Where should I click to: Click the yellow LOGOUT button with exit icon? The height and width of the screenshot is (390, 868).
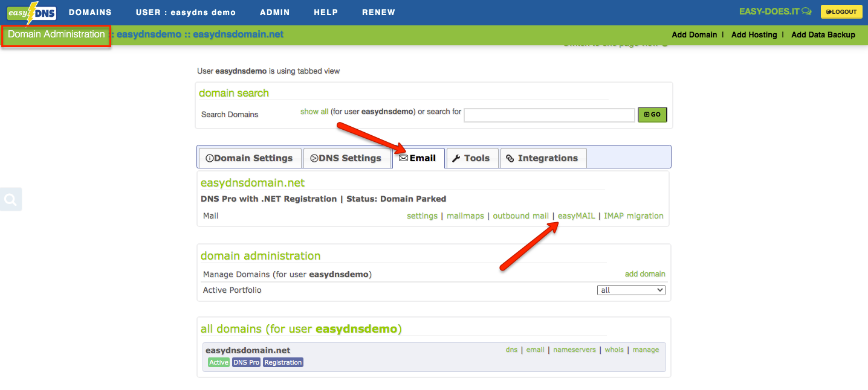click(x=841, y=11)
